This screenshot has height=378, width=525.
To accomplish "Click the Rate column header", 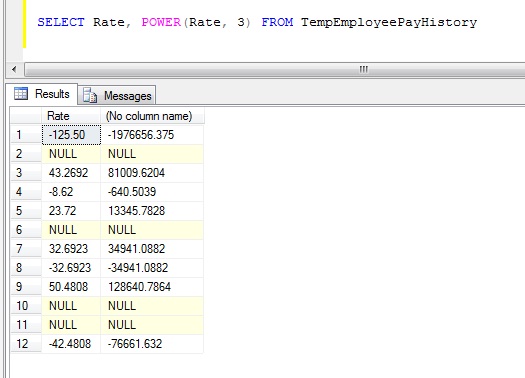I will [71, 116].
